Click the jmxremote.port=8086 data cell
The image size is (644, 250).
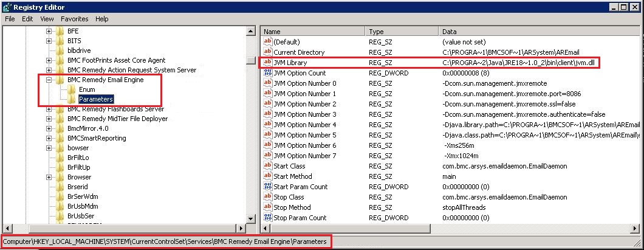[512, 94]
